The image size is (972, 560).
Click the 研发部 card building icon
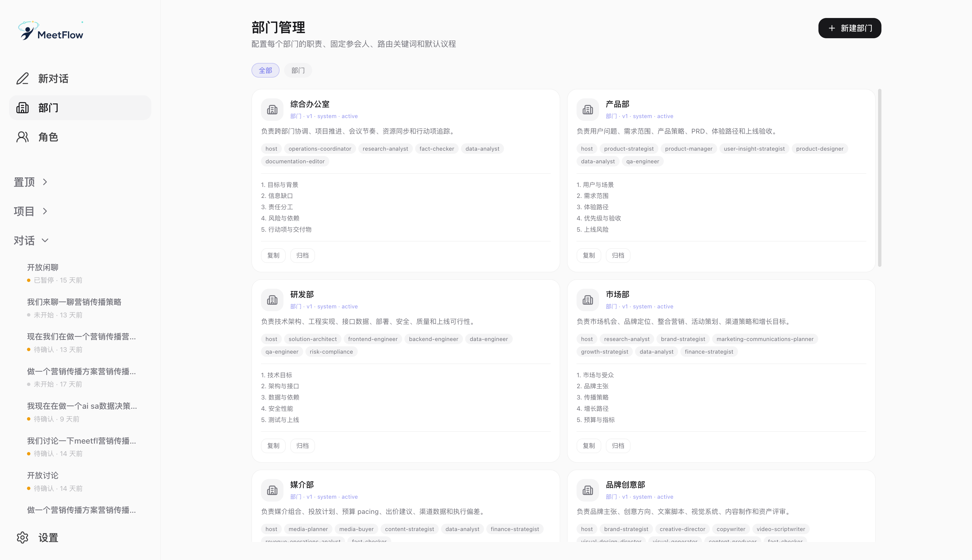[272, 300]
